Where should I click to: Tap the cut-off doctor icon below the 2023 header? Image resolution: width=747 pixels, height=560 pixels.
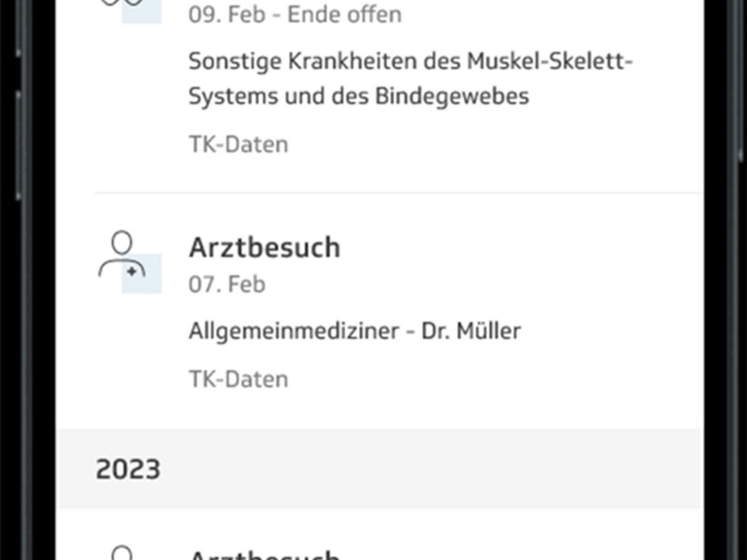coord(123,553)
